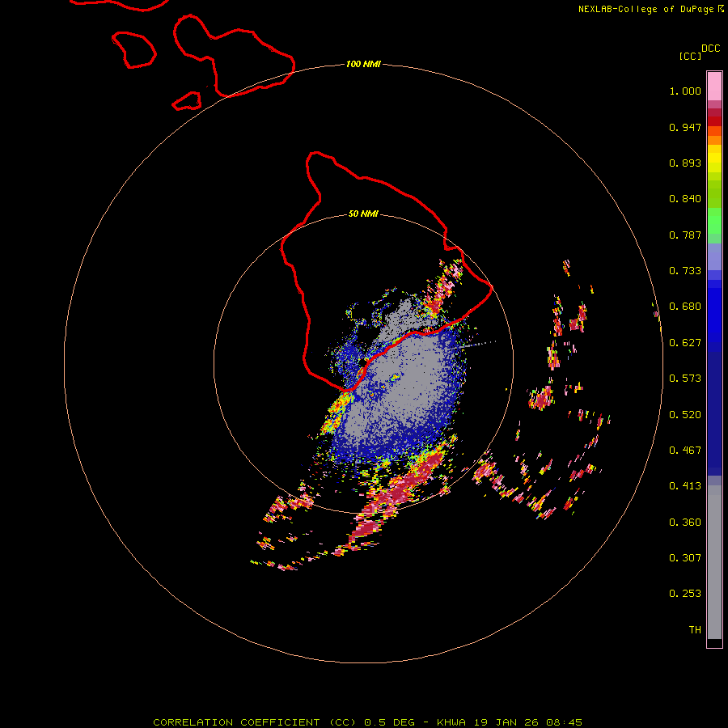Select the 0.787 legend value

click(685, 235)
